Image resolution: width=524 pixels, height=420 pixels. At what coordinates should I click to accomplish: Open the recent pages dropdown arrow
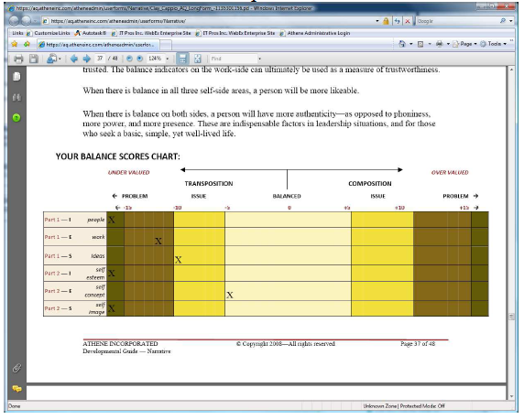click(x=35, y=21)
